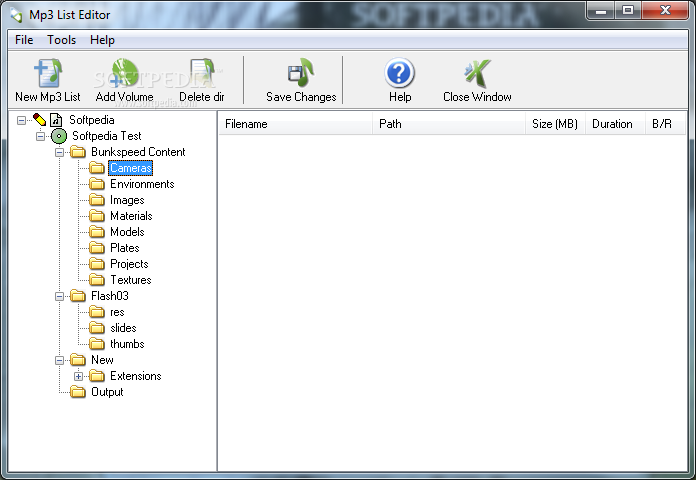Select the Flash03 label
This screenshot has height=480, width=696.
point(110,296)
